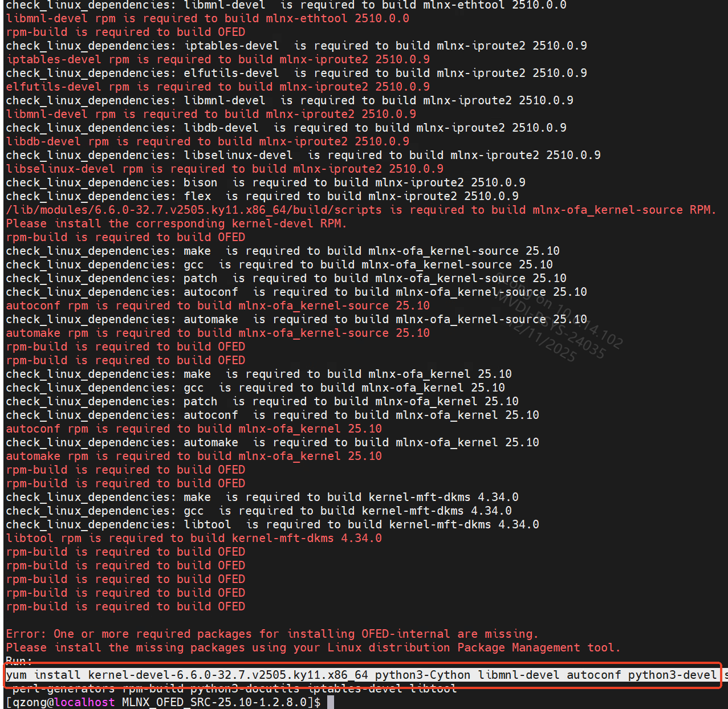The image size is (728, 709).
Task: Click the white elfutils-devel check line
Action: 296,73
